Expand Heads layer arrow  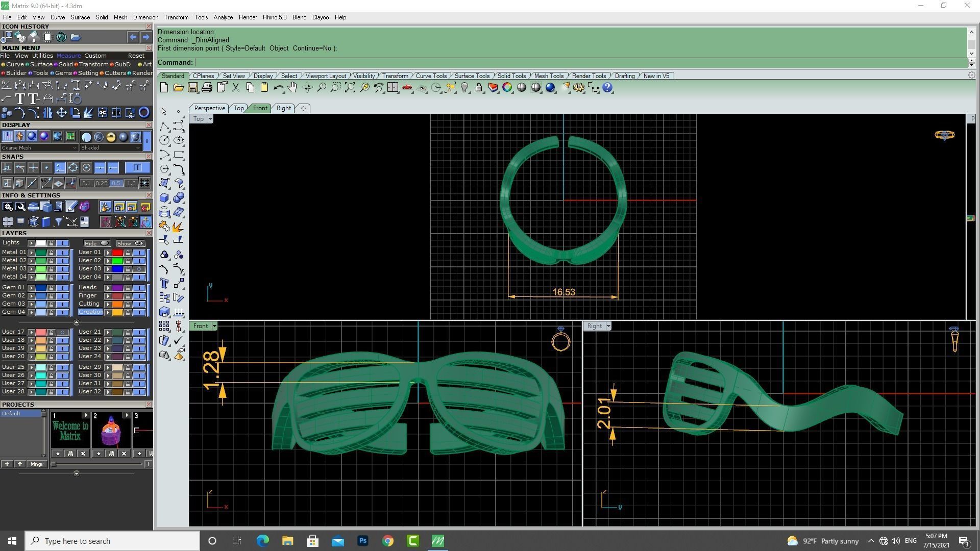pyautogui.click(x=108, y=288)
